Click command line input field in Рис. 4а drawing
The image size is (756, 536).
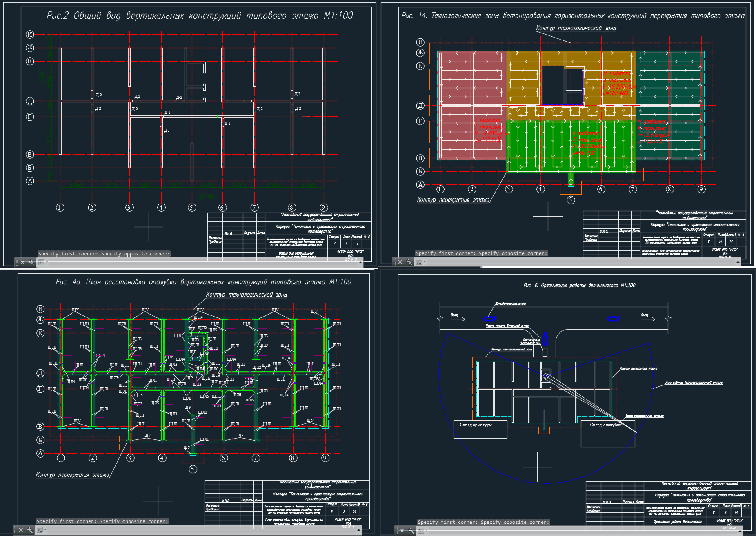click(x=201, y=530)
